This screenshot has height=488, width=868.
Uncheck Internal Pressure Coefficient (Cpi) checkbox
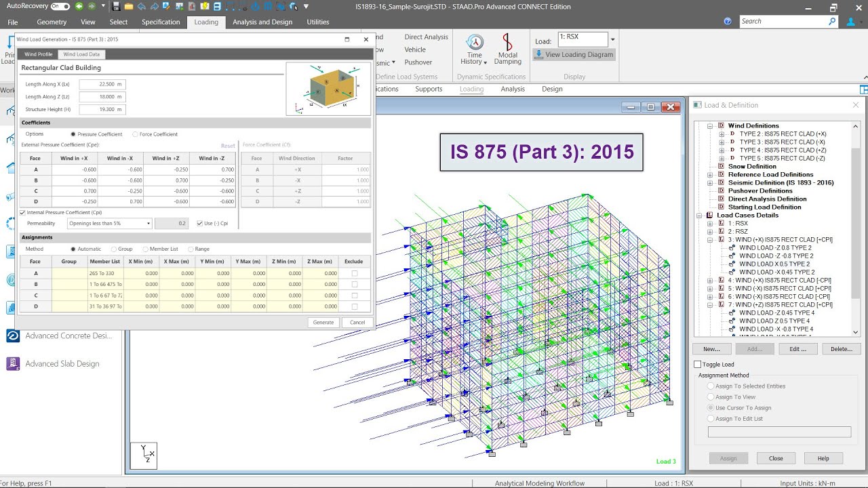point(23,212)
